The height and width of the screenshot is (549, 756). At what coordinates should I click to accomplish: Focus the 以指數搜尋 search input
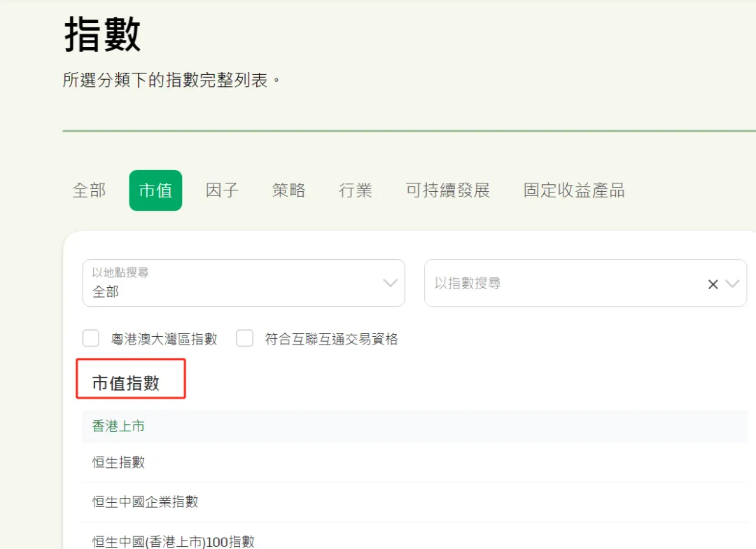[560, 284]
